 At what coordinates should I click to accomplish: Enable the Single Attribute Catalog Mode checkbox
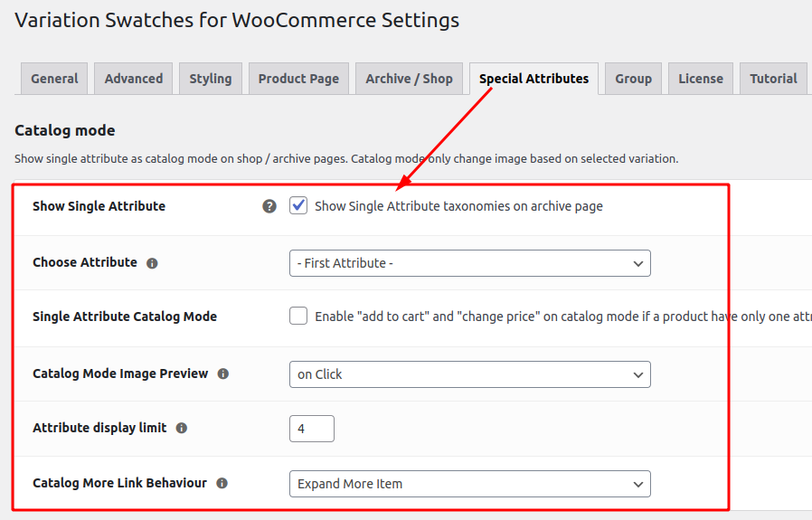[x=298, y=316]
